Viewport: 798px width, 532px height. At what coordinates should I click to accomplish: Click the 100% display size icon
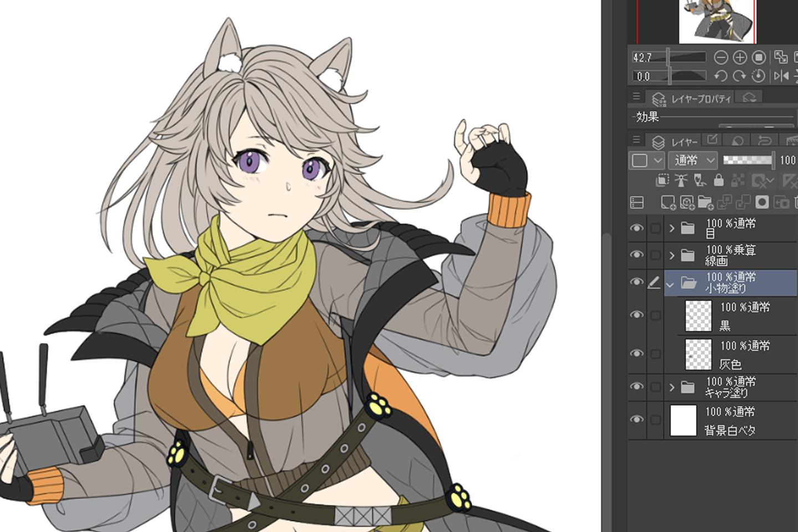pyautogui.click(x=759, y=58)
